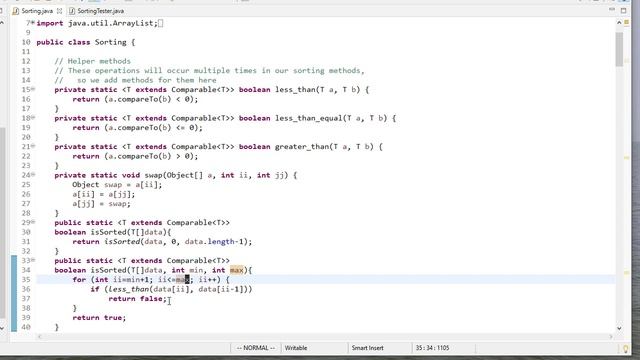Viewport: 640px width, 360px height.
Task: Click 'greater_than' method name on line 21
Action: (302, 147)
